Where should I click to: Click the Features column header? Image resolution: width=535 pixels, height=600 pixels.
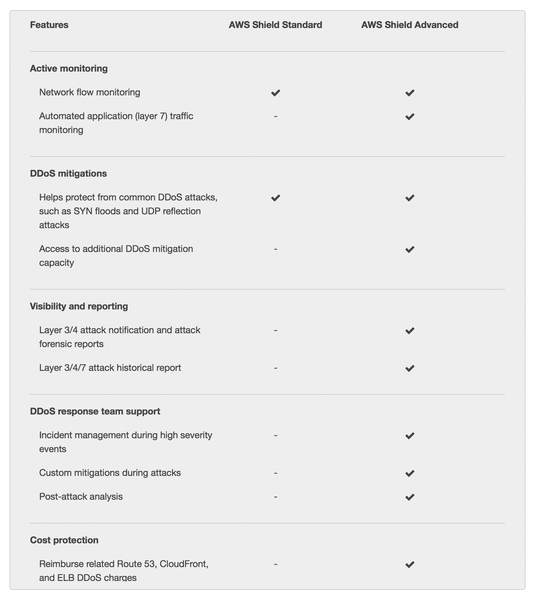coord(49,25)
